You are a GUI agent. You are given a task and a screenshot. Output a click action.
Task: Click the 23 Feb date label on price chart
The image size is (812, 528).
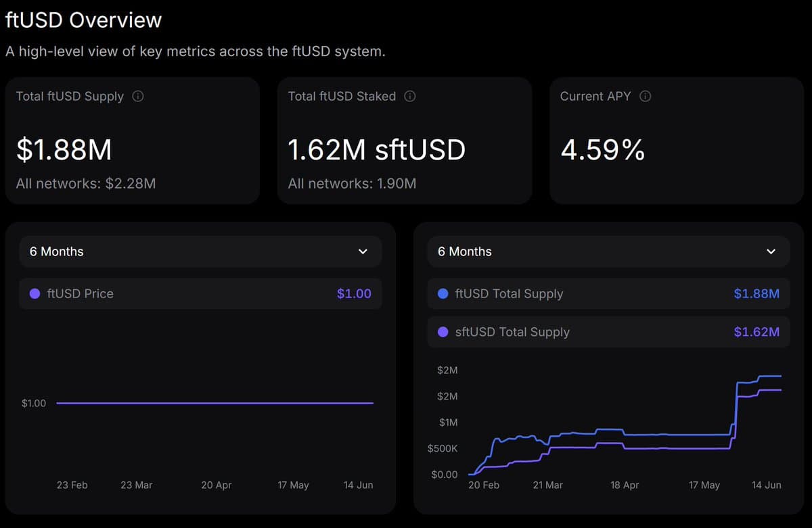pos(72,485)
